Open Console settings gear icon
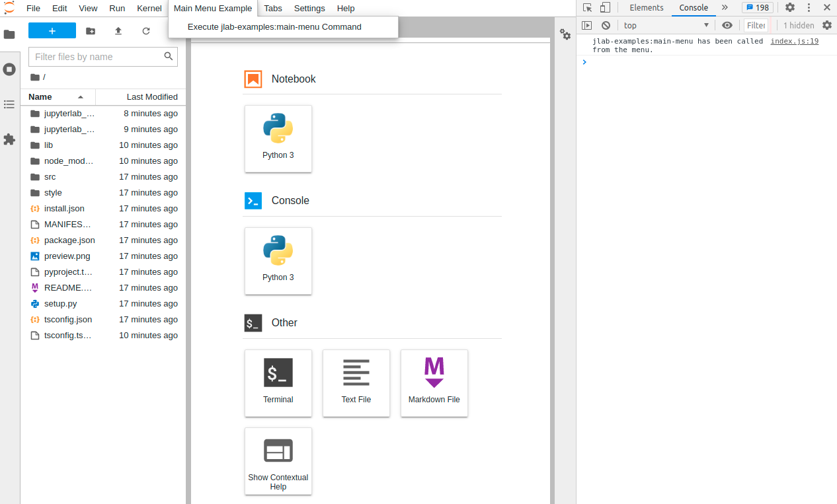Viewport: 837px width, 504px height. tap(827, 25)
